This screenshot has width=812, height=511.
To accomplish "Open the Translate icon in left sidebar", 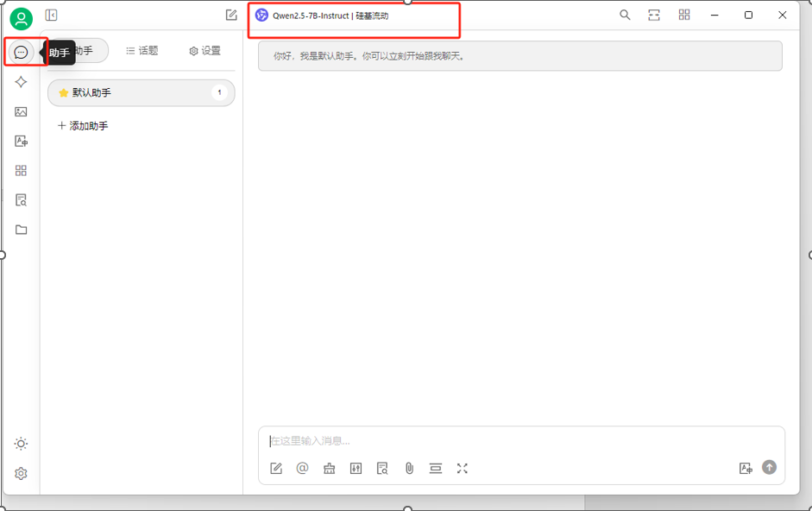I will click(x=21, y=141).
